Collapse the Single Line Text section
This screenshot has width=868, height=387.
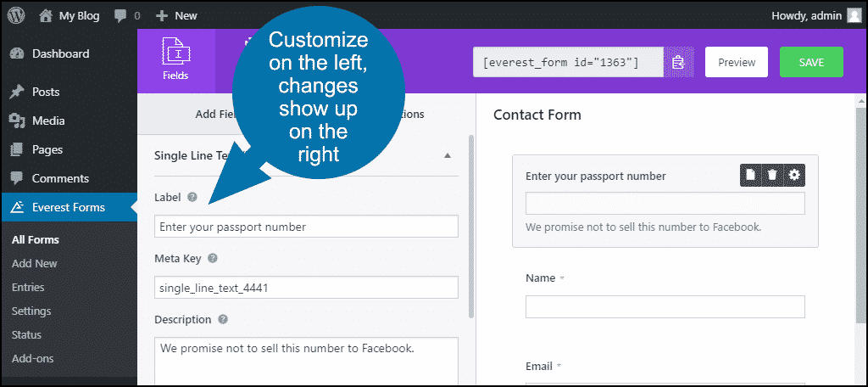tap(448, 156)
